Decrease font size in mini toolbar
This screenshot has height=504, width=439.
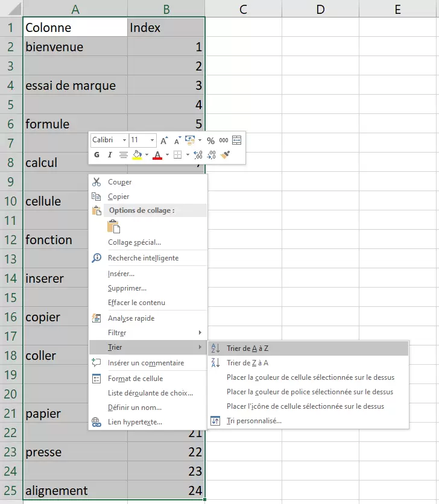click(x=177, y=140)
